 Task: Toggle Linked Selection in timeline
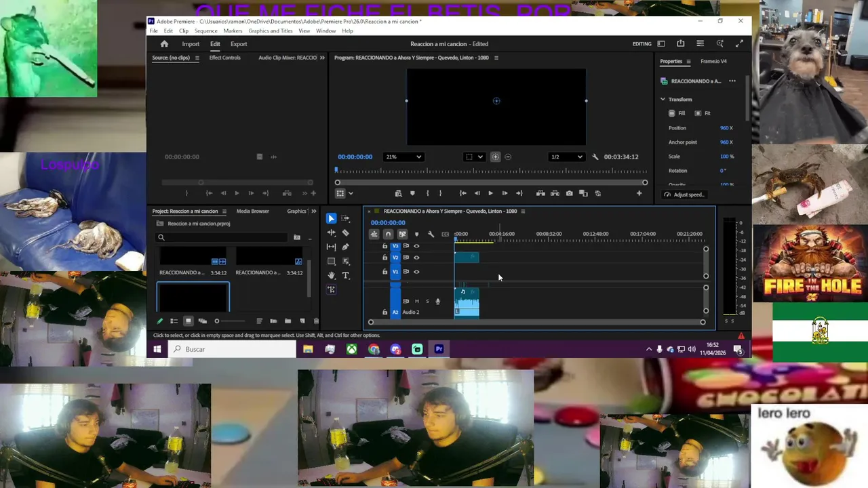pyautogui.click(x=402, y=234)
